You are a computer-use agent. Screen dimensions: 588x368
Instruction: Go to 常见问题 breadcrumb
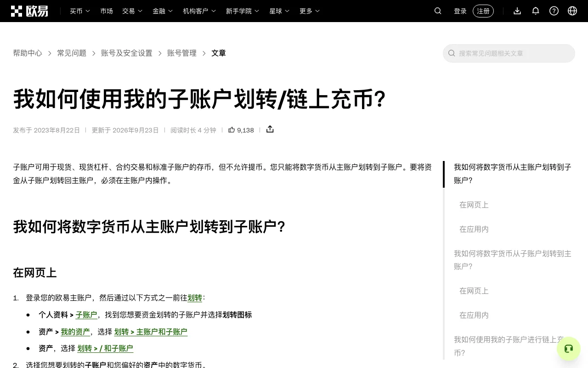(x=72, y=53)
